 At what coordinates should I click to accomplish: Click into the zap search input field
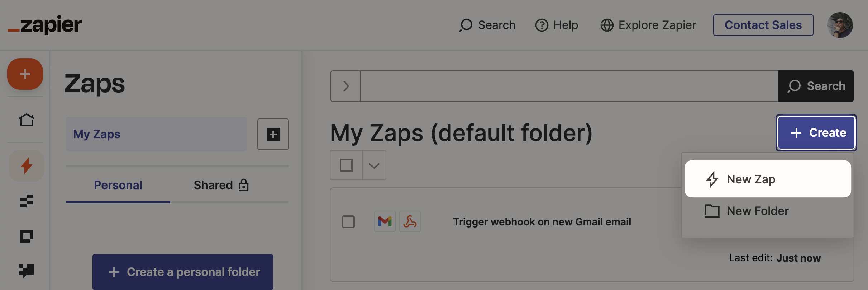568,86
